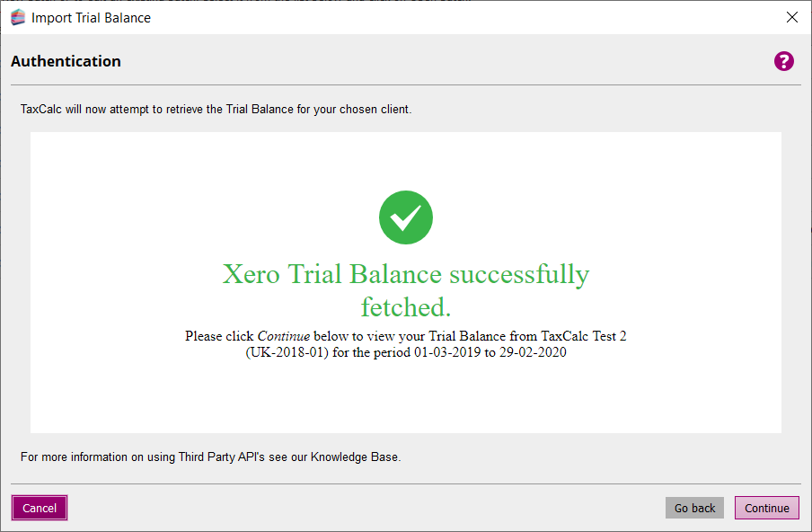Click the TaxCalc app icon in title bar
This screenshot has width=812, height=532.
tap(17, 17)
